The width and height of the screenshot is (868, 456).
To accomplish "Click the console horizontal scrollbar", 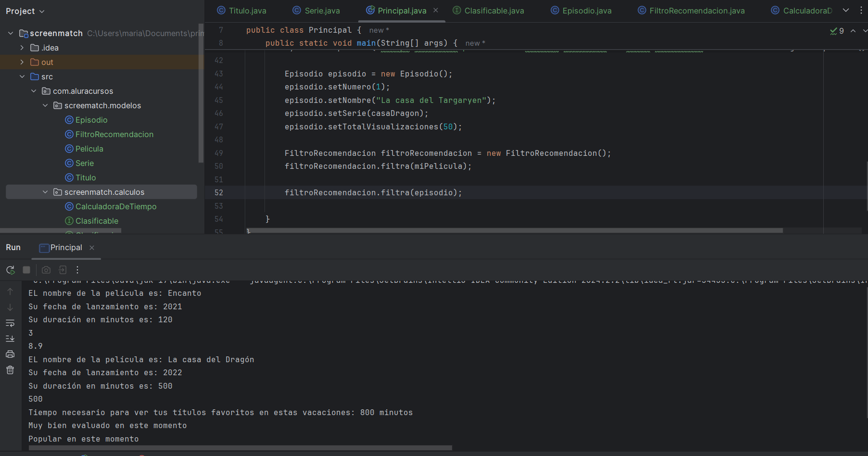I will pyautogui.click(x=240, y=447).
